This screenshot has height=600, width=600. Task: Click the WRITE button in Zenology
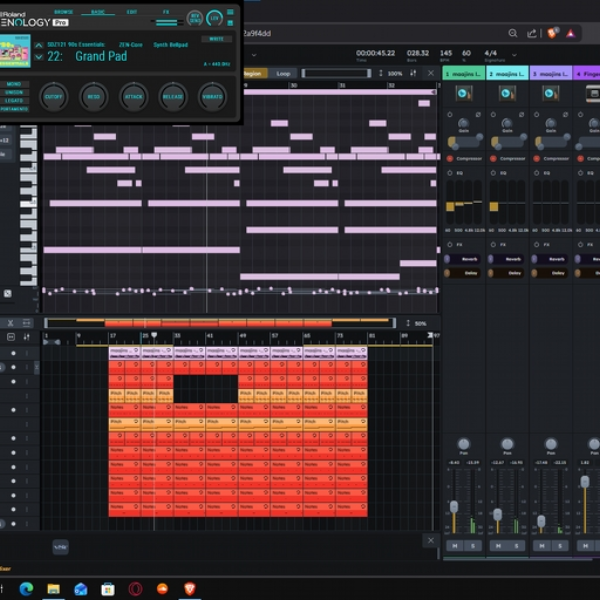(x=217, y=39)
